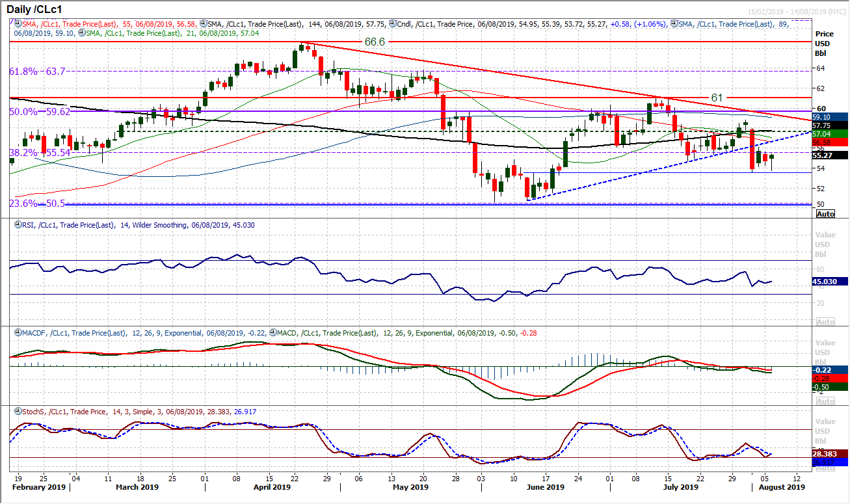Click the 28.383 Stochastic value tag

pos(830,453)
